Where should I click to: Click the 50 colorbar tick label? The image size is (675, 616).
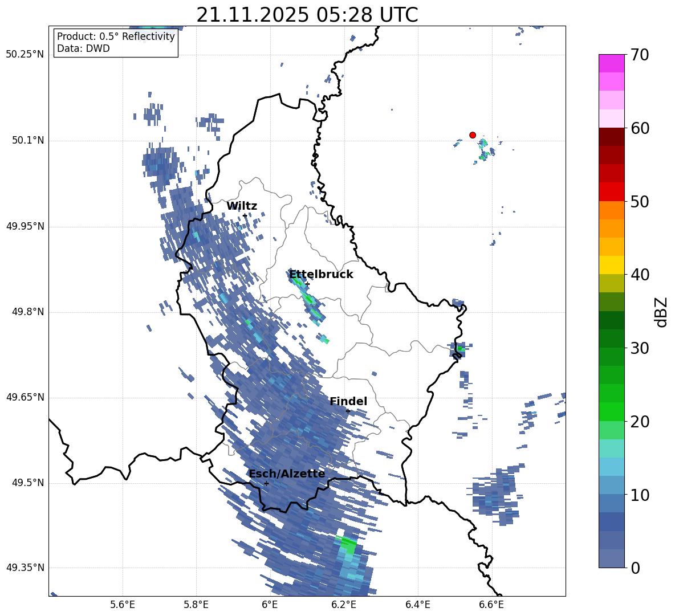pos(640,202)
